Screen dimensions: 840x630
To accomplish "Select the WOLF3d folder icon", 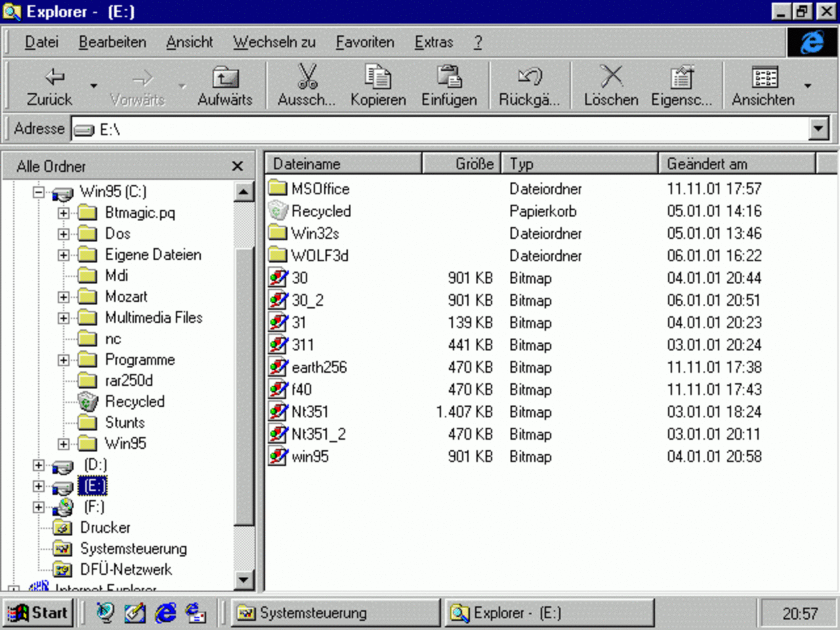I will pyautogui.click(x=278, y=255).
